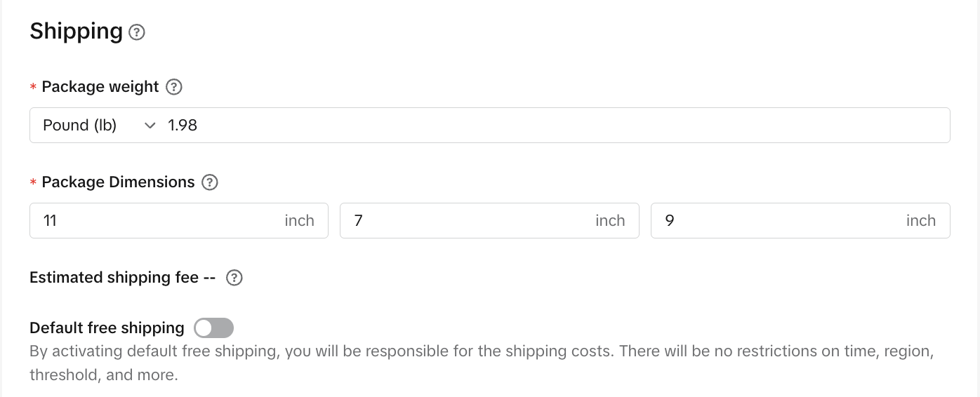
Task: Click the Package Dimensions help icon
Action: click(209, 182)
